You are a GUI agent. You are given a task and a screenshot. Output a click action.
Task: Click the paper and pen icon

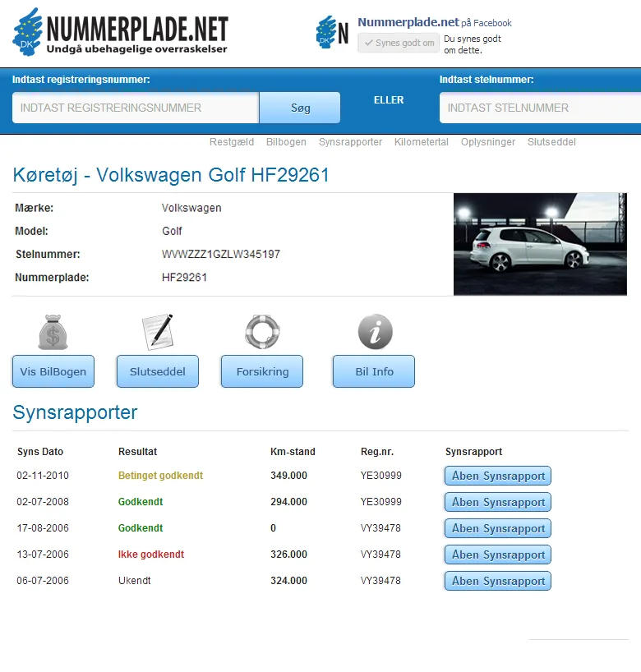[x=158, y=332]
